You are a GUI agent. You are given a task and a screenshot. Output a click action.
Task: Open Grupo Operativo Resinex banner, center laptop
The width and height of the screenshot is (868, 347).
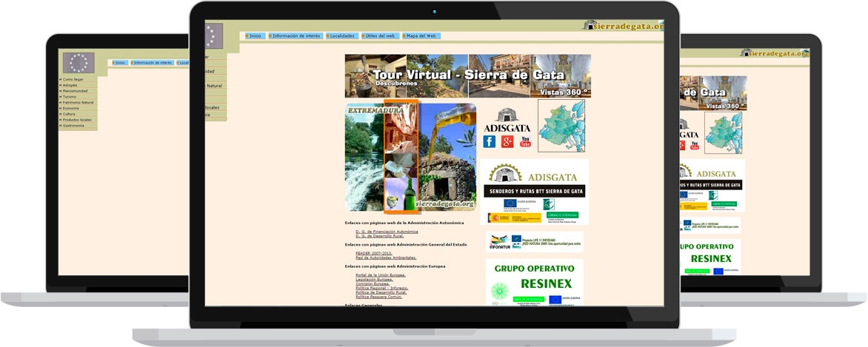point(534,282)
